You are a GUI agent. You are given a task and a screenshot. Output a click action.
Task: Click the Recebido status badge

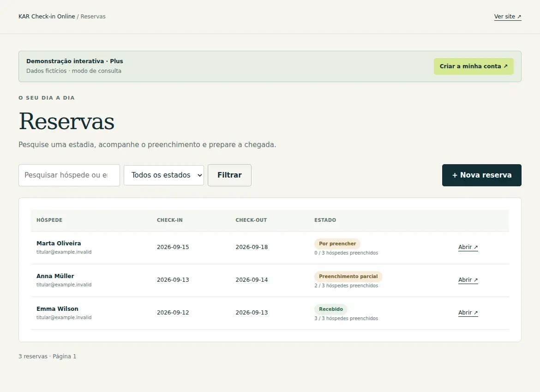[x=330, y=309]
